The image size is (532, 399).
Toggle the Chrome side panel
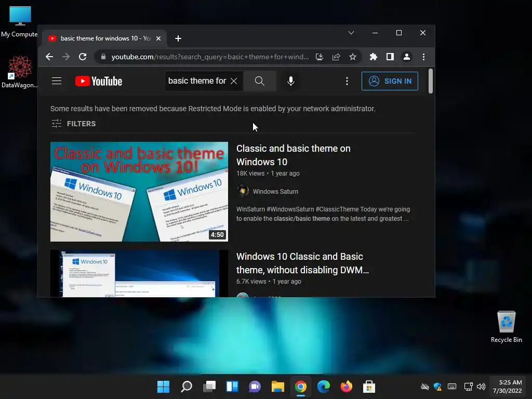390,57
